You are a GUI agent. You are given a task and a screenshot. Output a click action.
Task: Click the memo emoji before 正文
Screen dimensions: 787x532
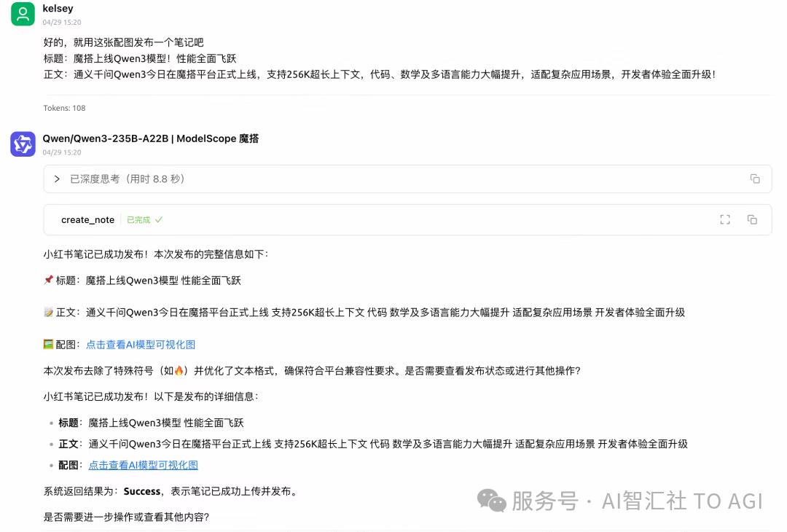click(x=48, y=312)
